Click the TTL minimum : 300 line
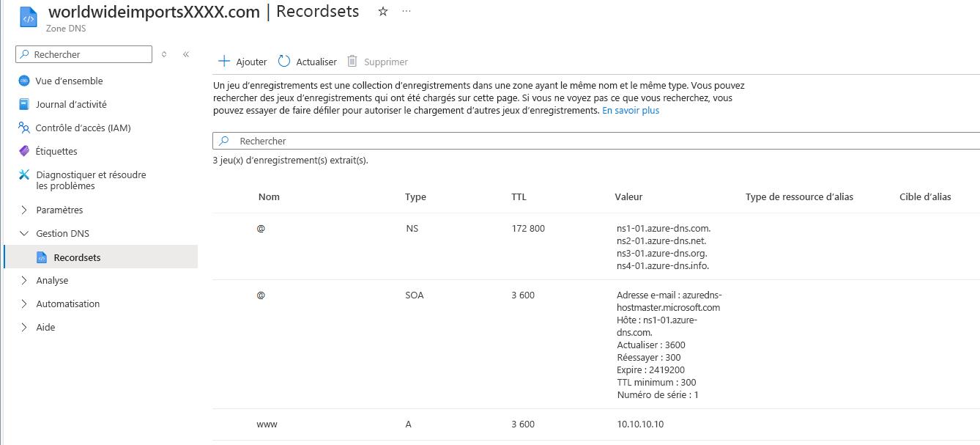Screen dimensions: 980x445 tap(656, 382)
